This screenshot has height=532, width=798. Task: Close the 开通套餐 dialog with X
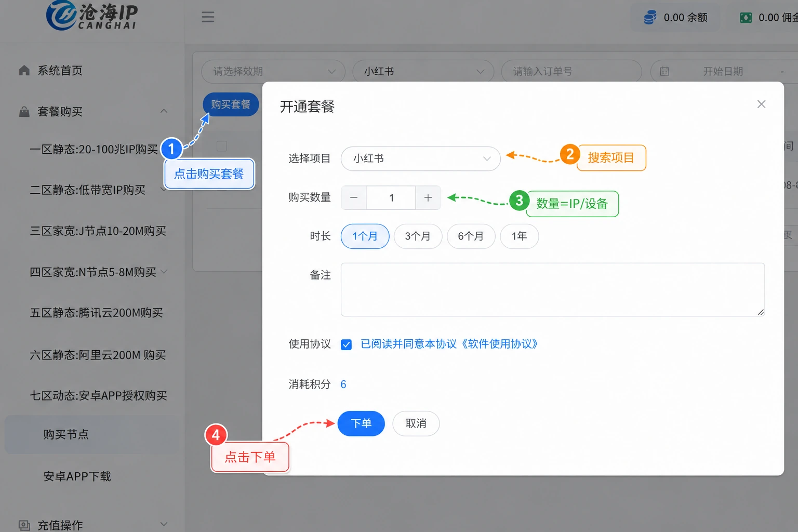click(761, 104)
